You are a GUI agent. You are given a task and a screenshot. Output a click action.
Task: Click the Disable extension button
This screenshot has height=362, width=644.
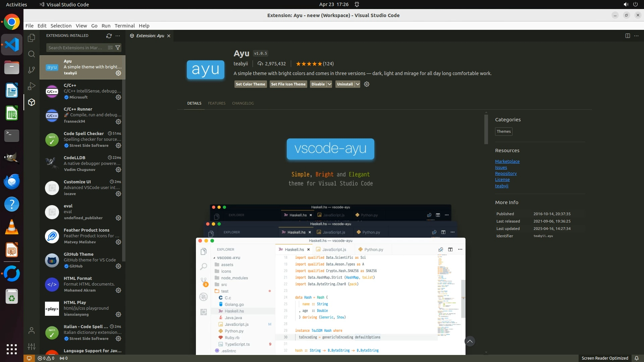click(318, 84)
